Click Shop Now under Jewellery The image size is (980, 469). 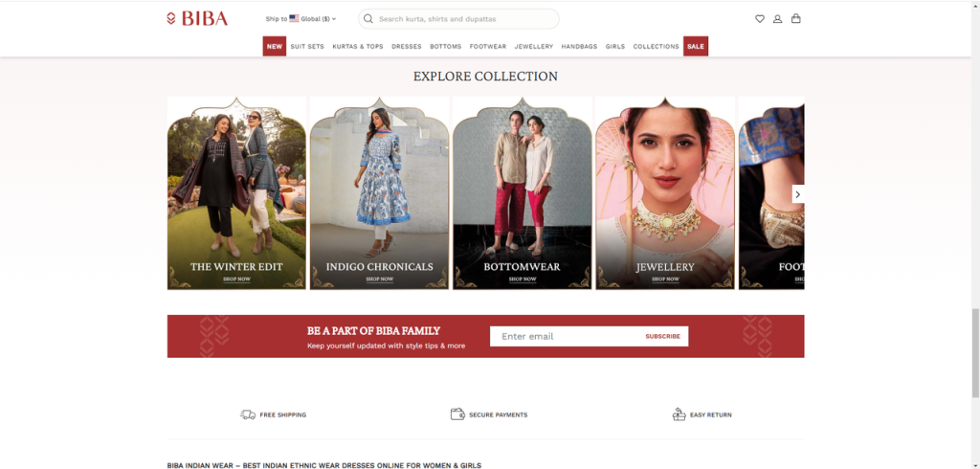665,279
